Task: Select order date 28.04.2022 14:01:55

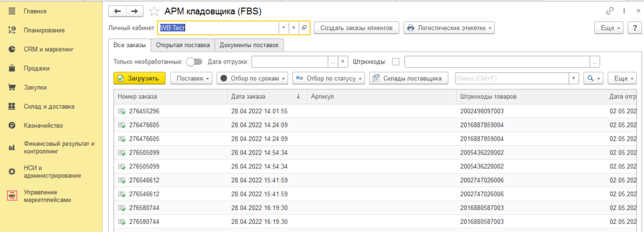Action: [x=259, y=111]
